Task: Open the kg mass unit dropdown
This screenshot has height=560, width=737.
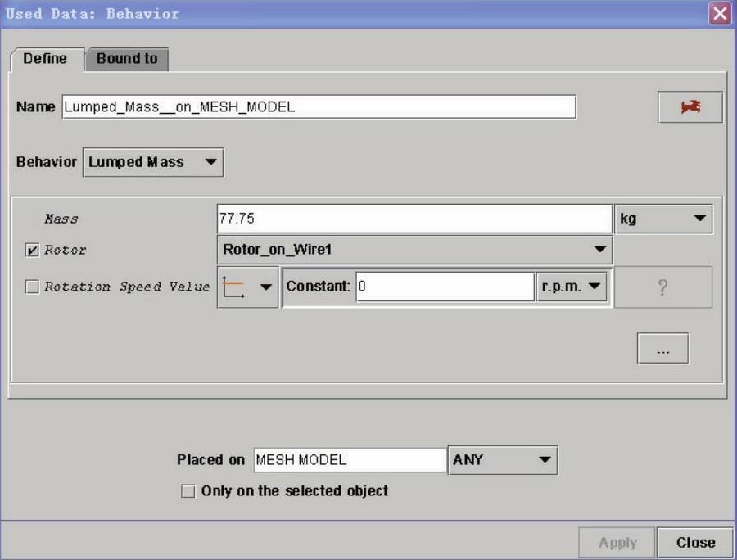Action: point(662,219)
